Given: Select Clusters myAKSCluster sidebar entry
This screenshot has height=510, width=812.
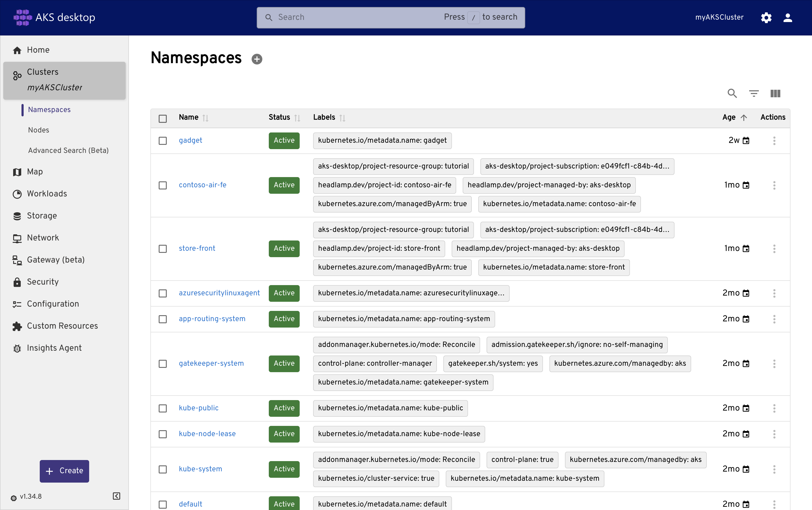Looking at the screenshot, I should click(x=64, y=80).
